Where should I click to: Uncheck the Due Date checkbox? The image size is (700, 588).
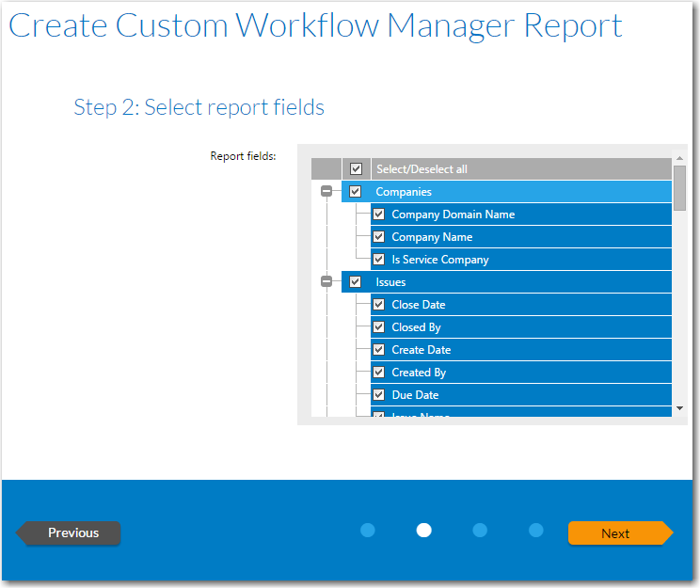tap(379, 395)
